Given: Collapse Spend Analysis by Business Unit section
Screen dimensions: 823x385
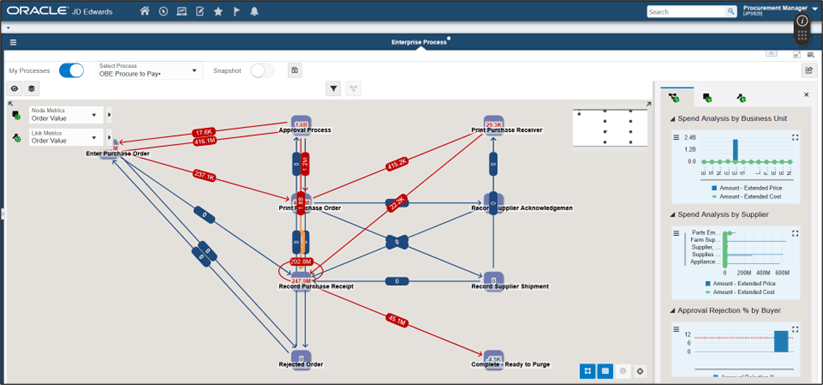Looking at the screenshot, I should [673, 119].
